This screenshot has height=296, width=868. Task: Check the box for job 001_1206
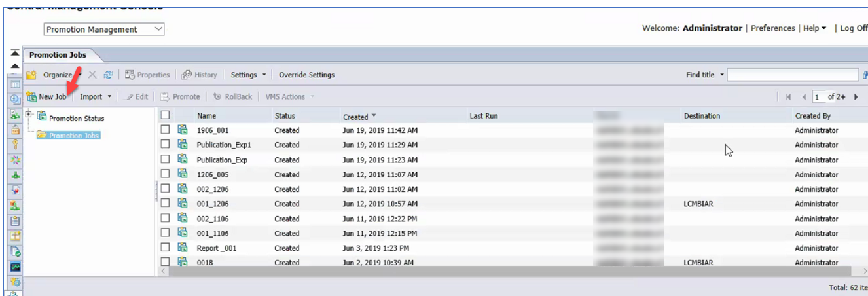coord(166,203)
